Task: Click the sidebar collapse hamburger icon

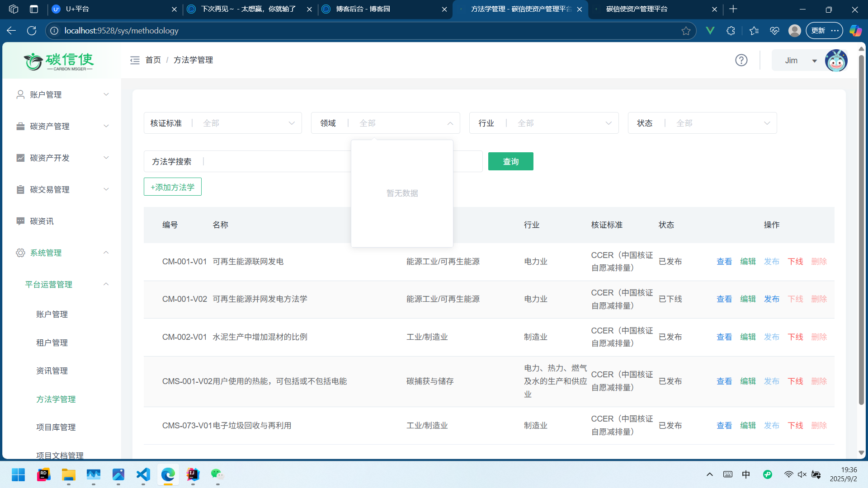Action: coord(135,60)
